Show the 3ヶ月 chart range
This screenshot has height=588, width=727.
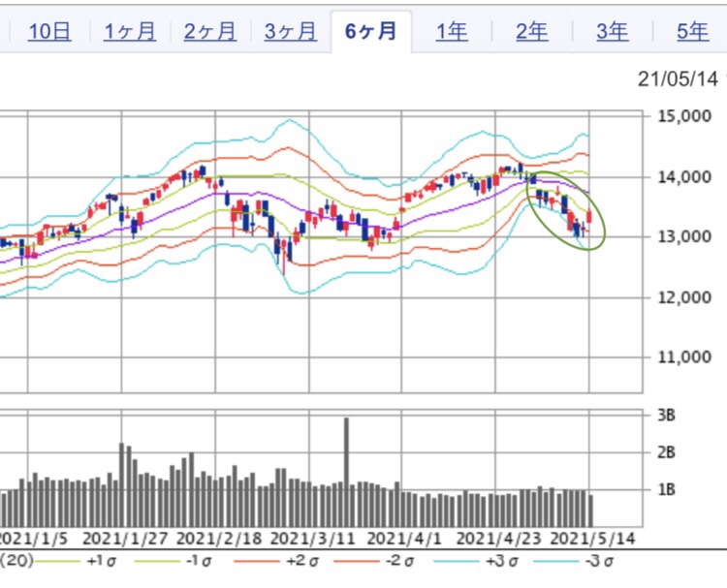291,32
